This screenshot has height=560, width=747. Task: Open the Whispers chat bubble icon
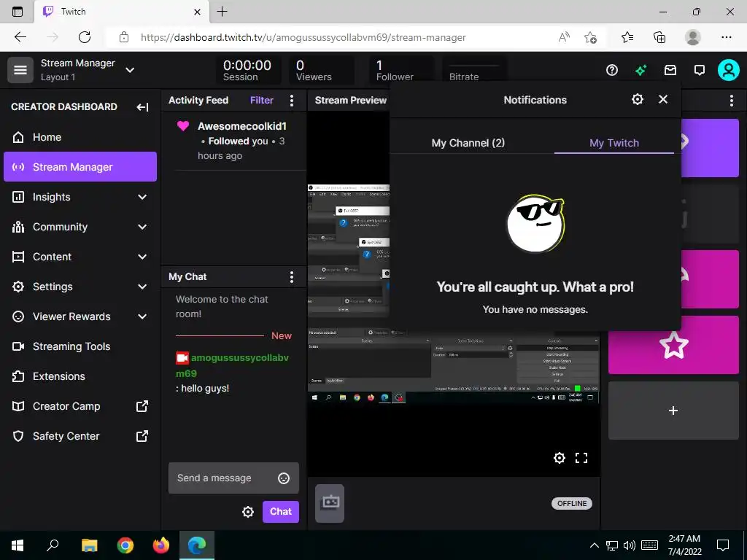(700, 71)
